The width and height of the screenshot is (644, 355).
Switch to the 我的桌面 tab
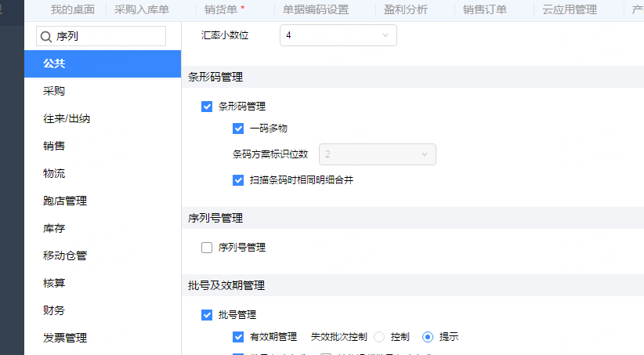(73, 9)
